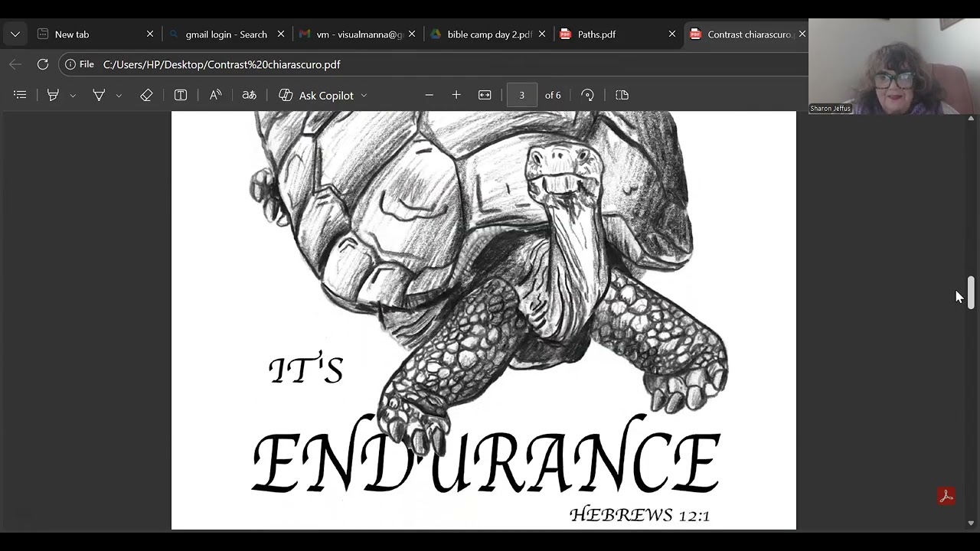Click the scrollbar up arrow

pos(971,118)
